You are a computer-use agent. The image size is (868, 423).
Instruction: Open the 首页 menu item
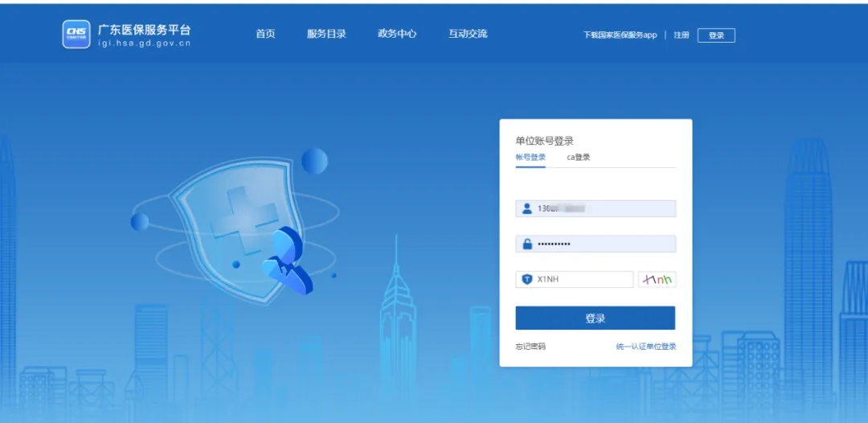265,34
